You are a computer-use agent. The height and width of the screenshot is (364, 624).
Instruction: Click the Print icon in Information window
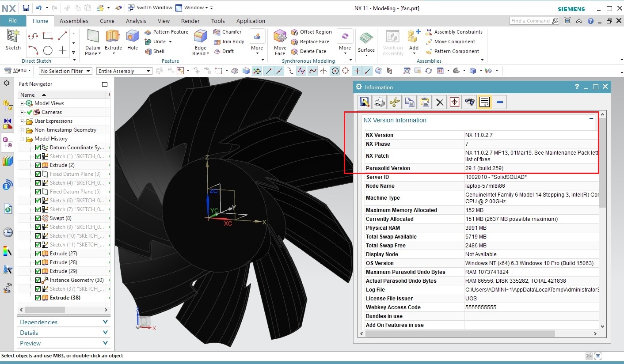click(380, 102)
